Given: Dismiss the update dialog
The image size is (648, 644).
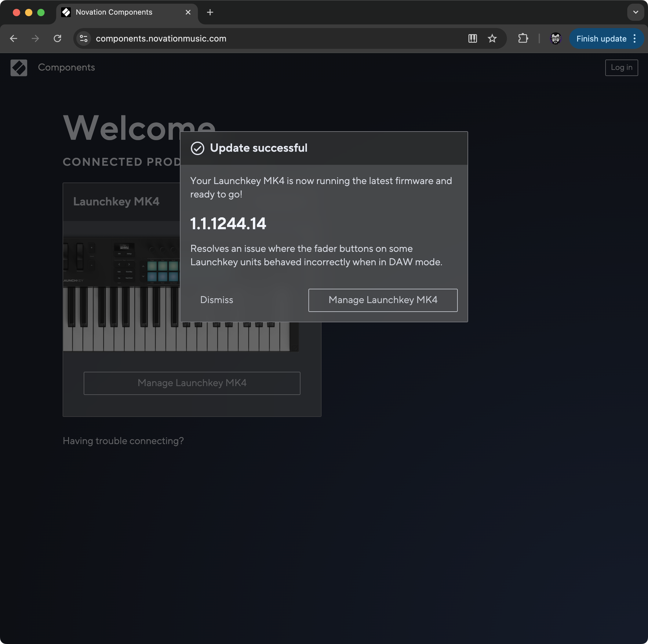Looking at the screenshot, I should click(x=216, y=300).
